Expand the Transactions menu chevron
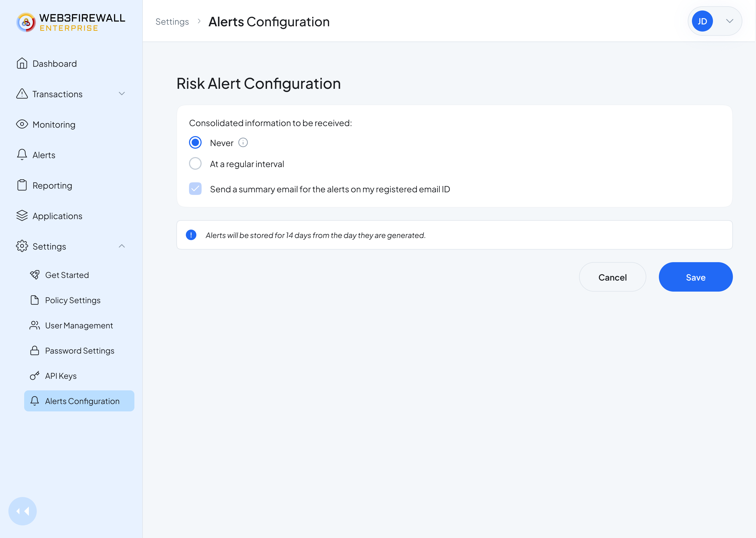 [x=122, y=94]
